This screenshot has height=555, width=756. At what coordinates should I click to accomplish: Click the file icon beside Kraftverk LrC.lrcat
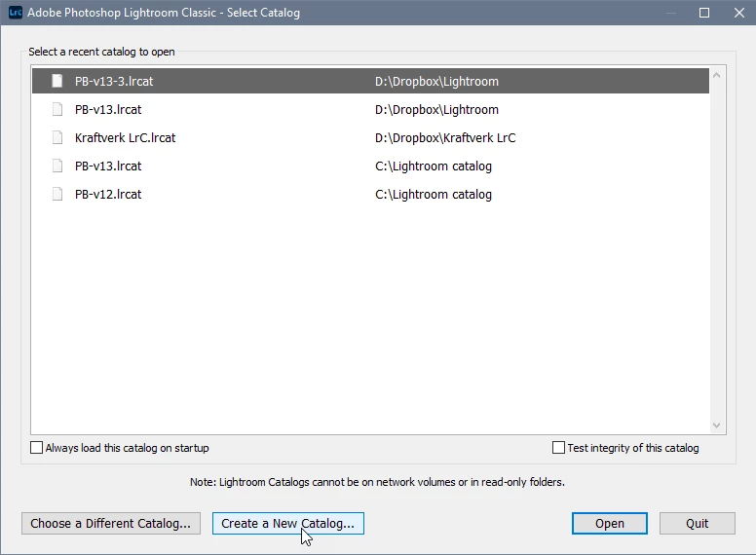click(x=57, y=138)
